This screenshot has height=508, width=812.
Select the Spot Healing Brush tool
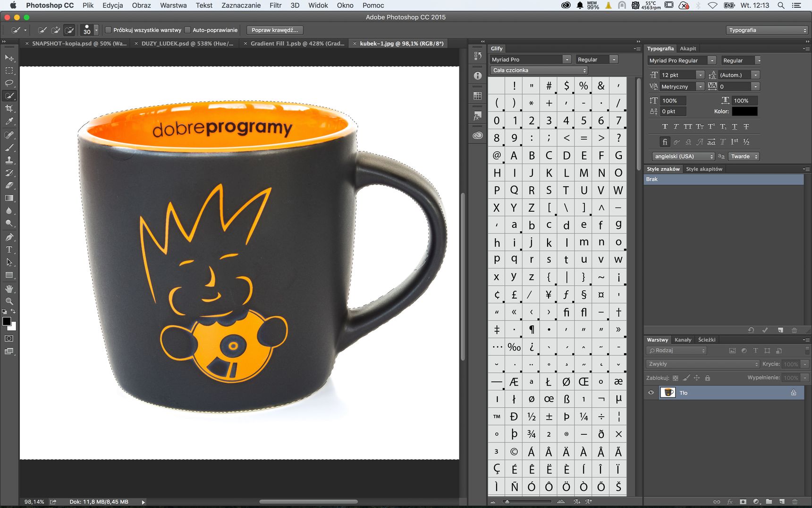tap(9, 135)
